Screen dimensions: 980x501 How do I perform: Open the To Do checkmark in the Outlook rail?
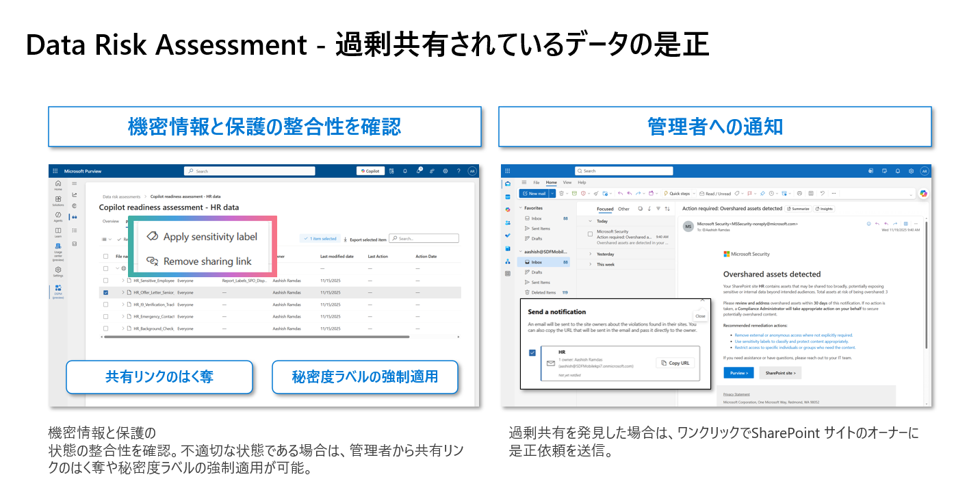pos(507,235)
